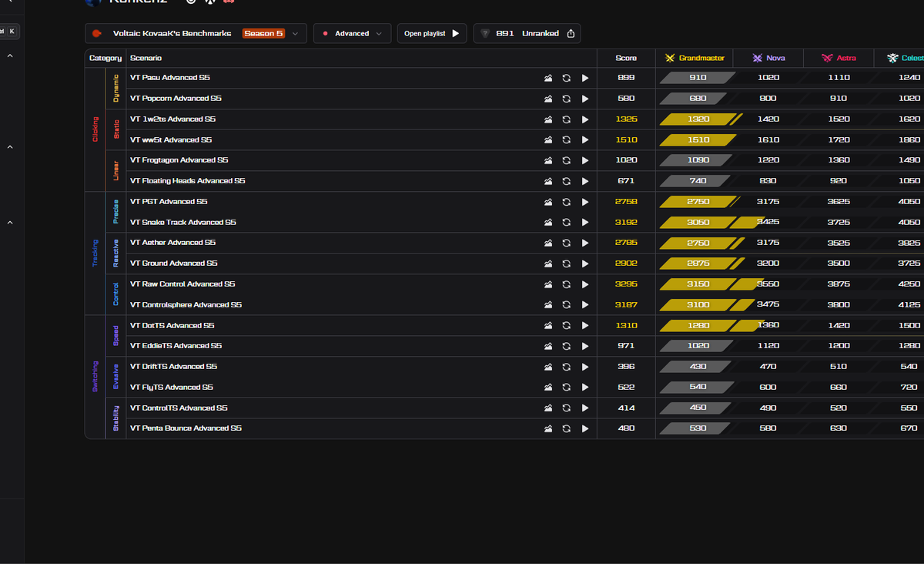Viewport: 924px width, 564px height.
Task: Click the share icon beside Unranked
Action: tap(571, 34)
